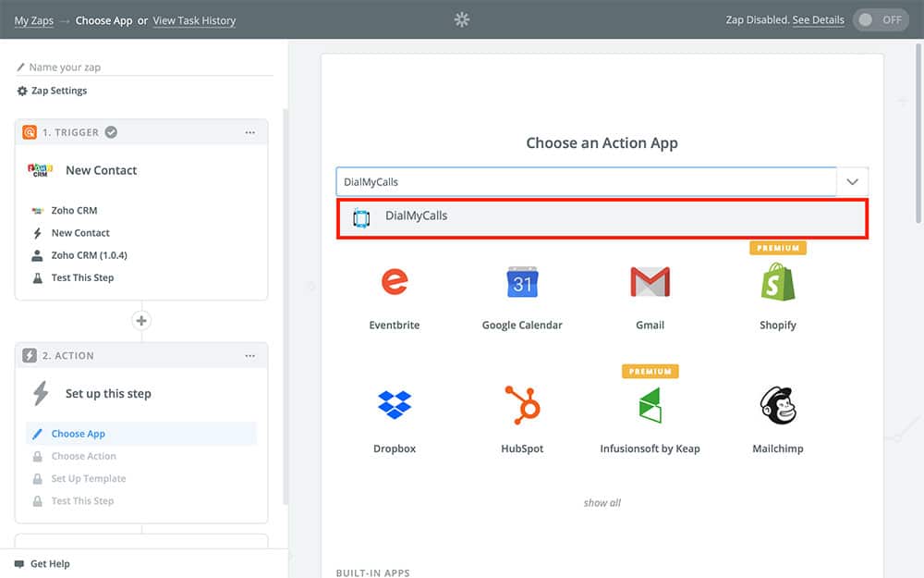
Task: Click the See Details link
Action: [x=818, y=20]
